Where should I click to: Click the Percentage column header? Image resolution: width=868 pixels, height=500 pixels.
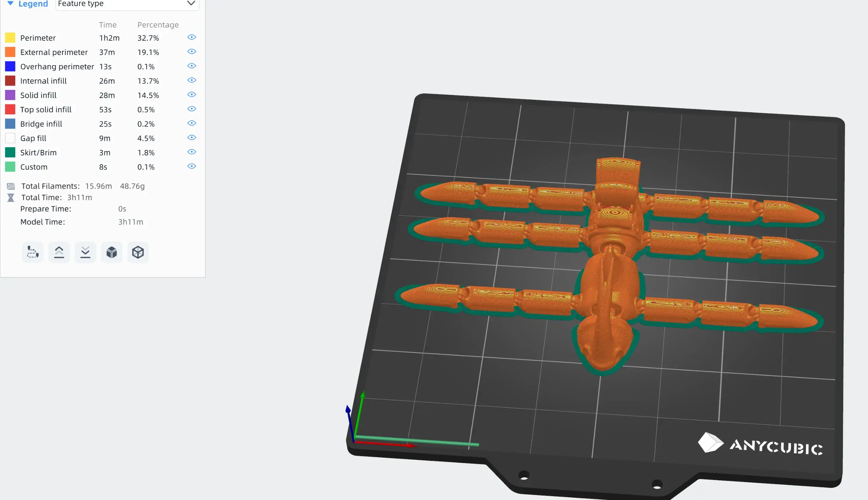[x=158, y=25]
